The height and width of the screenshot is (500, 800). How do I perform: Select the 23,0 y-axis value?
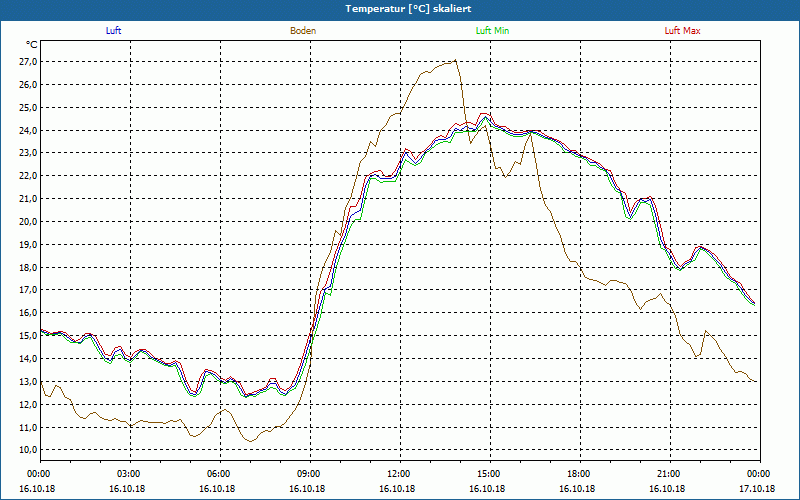point(28,153)
